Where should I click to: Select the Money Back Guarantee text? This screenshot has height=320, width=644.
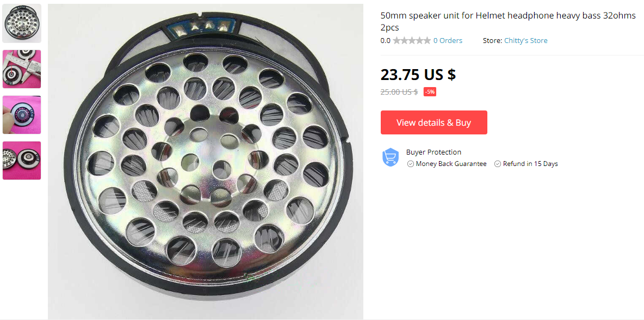coord(451,164)
